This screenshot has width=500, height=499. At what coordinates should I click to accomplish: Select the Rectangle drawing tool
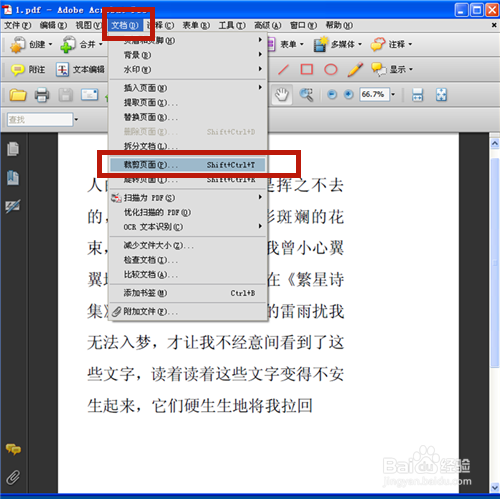click(x=307, y=69)
